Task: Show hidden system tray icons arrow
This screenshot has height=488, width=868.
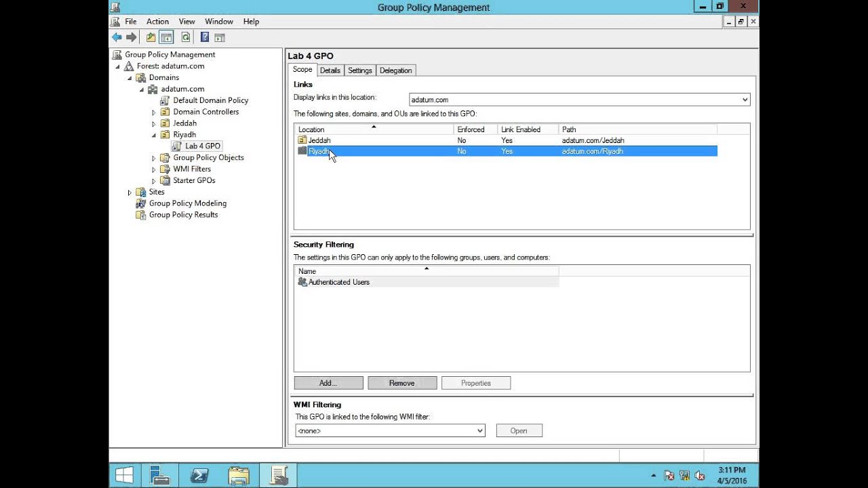Action: pyautogui.click(x=654, y=476)
